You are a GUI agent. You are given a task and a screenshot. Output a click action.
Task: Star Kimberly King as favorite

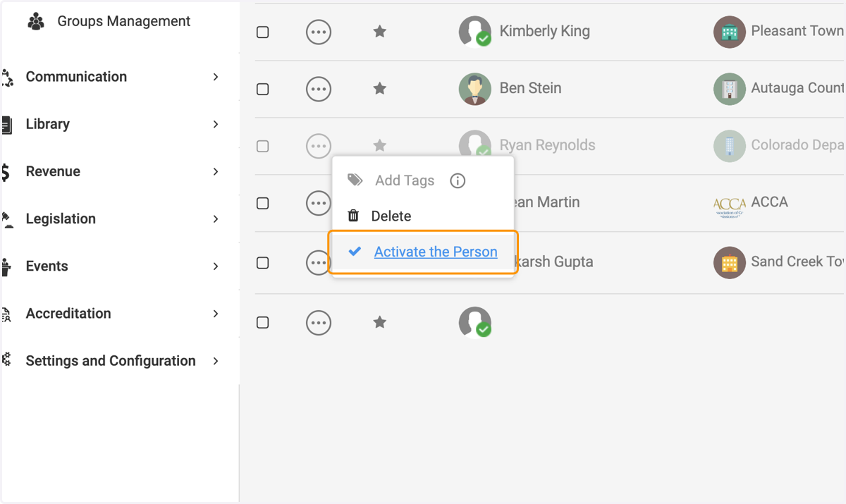[x=380, y=31]
